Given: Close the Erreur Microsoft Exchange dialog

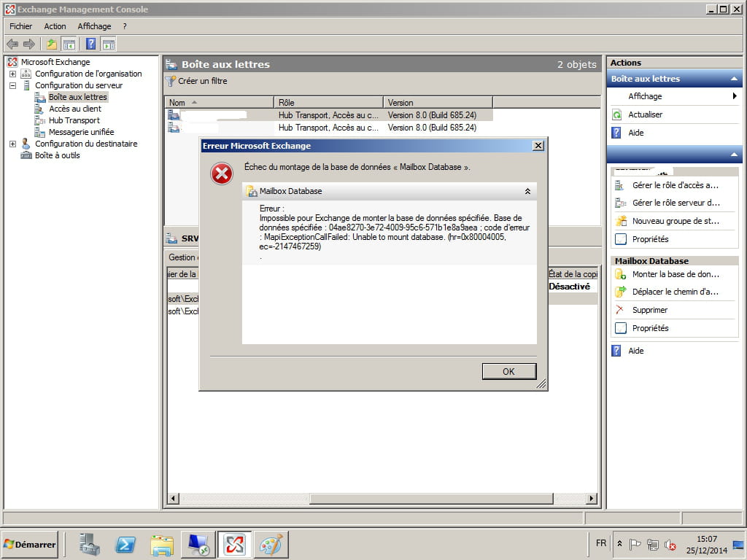Looking at the screenshot, I should point(538,146).
